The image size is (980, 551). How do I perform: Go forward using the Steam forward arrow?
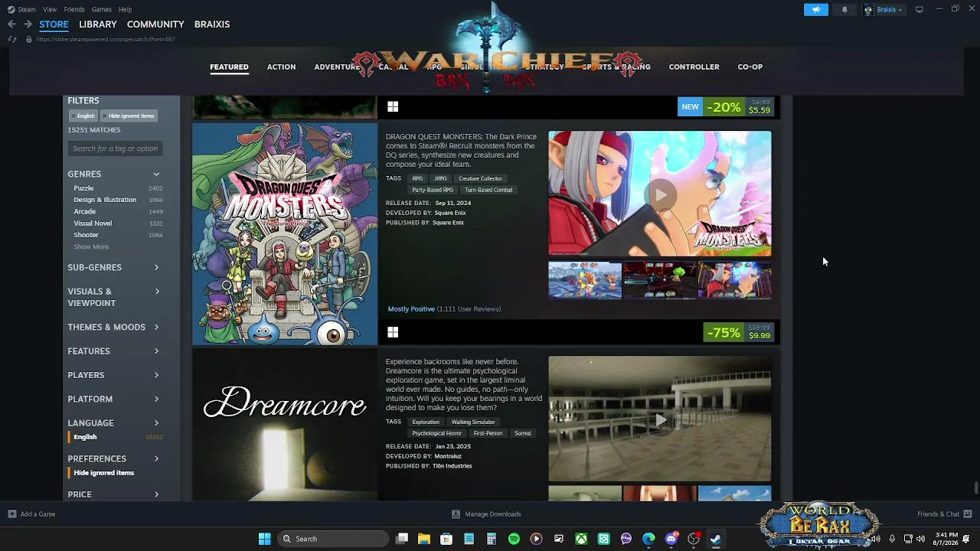tap(28, 24)
